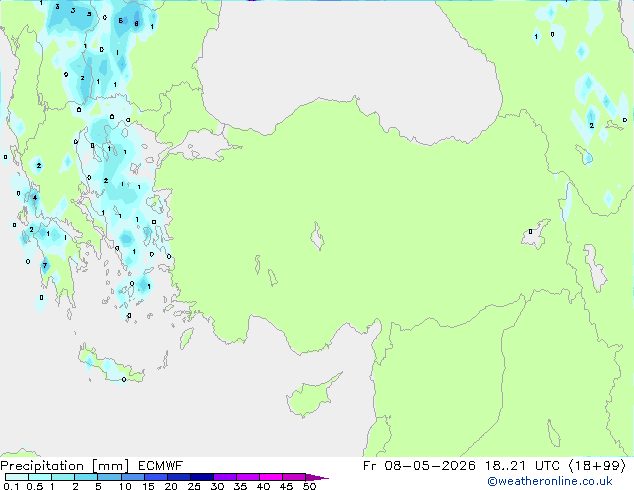Click the 35–40 mm violet swatch
This screenshot has width=634, height=490.
point(247,477)
